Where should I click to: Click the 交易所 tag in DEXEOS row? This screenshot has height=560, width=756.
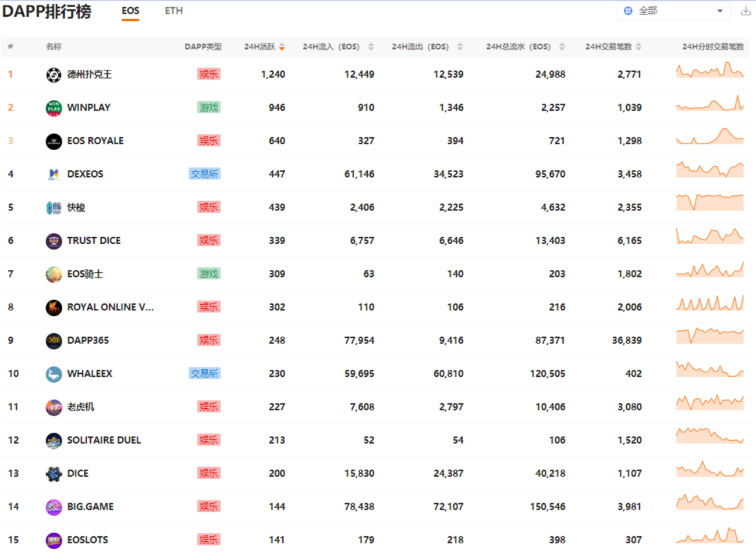point(204,174)
